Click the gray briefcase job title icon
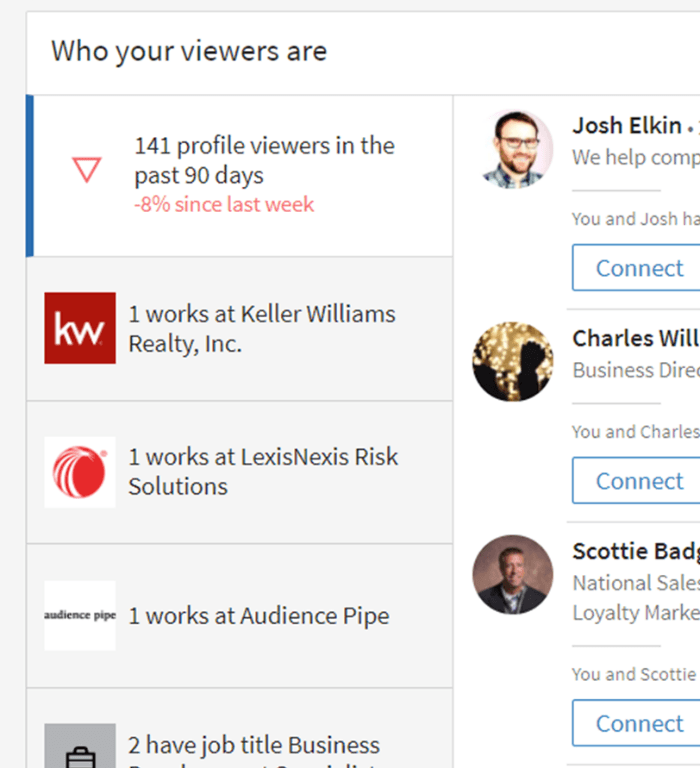Viewport: 700px width, 768px height. [x=80, y=746]
